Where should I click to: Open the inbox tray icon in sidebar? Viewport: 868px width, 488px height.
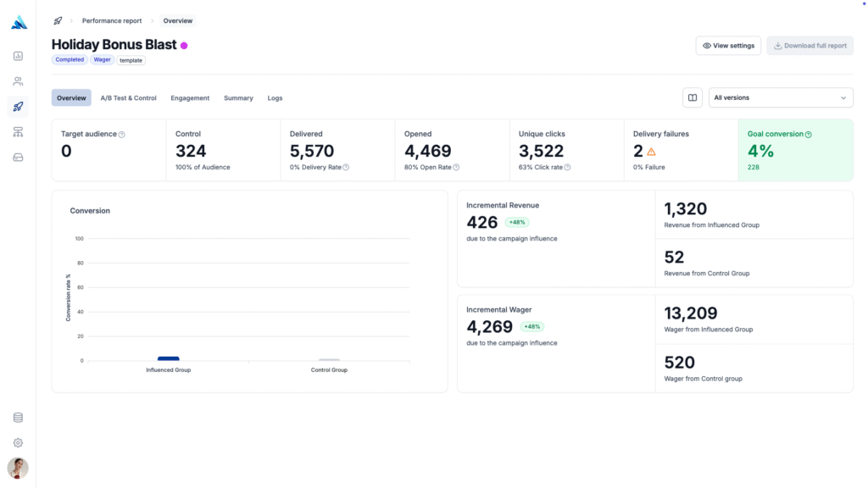click(x=18, y=158)
